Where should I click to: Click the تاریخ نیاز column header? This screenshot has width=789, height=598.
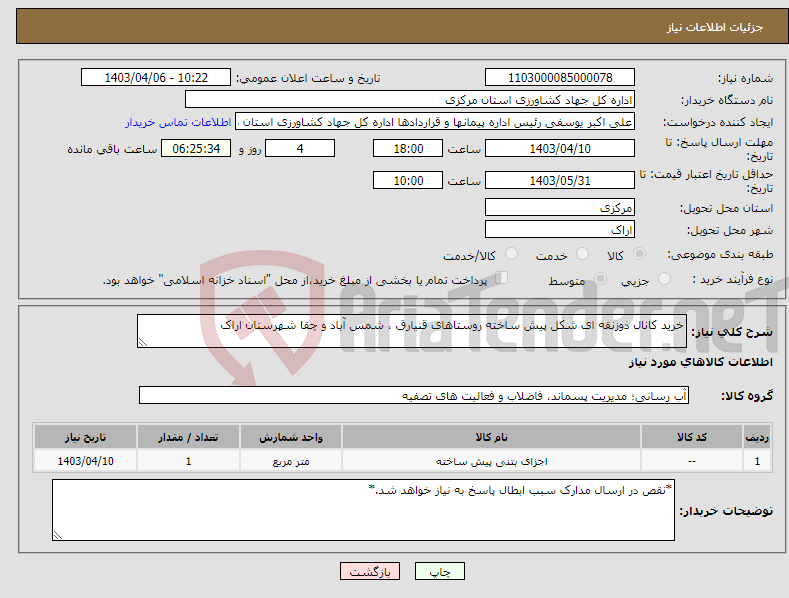[x=86, y=437]
